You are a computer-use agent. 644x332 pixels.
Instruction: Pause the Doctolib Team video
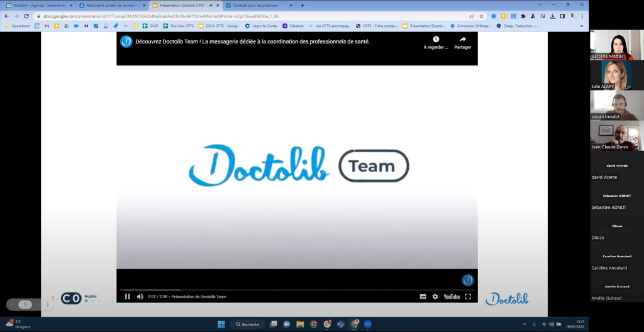tap(127, 297)
